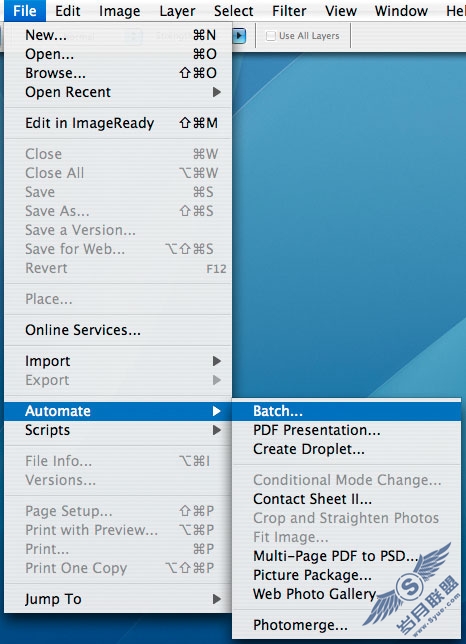
Task: Choose Web Photo Gallery entry
Action: click(x=347, y=594)
